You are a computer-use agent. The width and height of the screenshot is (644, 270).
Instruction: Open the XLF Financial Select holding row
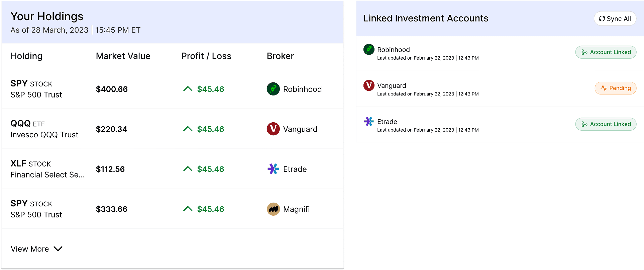click(173, 169)
